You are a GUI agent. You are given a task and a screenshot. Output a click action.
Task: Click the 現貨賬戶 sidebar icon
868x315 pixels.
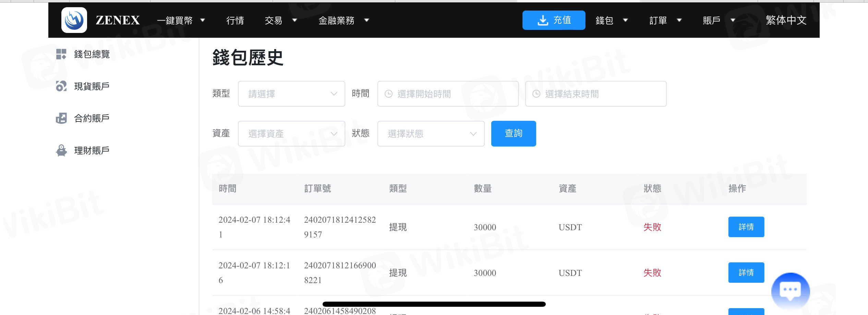tap(61, 86)
